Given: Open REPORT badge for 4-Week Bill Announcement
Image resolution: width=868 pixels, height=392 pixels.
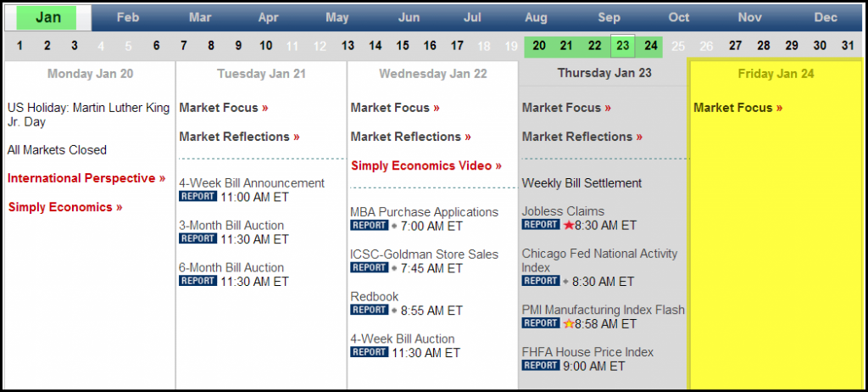Looking at the screenshot, I should coord(198,197).
